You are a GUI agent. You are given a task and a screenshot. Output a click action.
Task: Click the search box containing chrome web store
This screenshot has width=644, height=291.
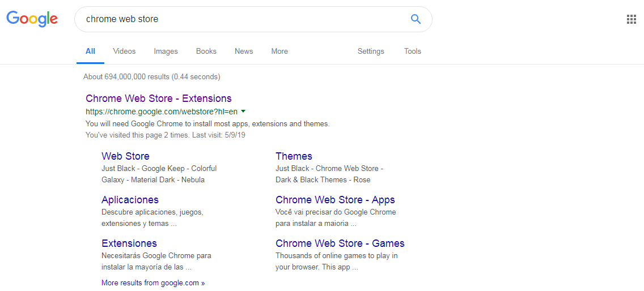click(244, 19)
